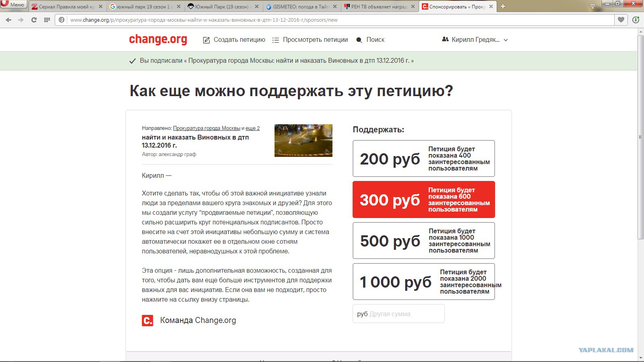Choose the 500 руб support option
The height and width of the screenshot is (362, 644).
[x=424, y=241]
